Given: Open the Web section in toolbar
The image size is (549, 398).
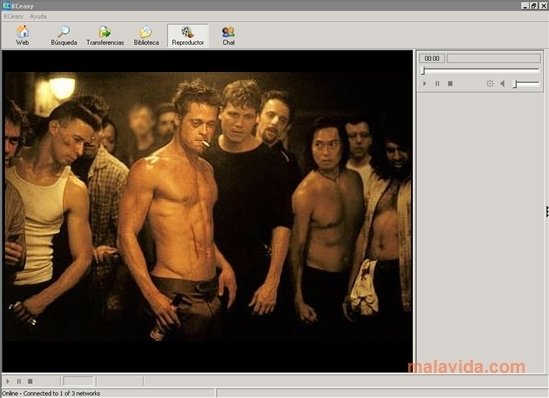Looking at the screenshot, I should click(x=22, y=36).
